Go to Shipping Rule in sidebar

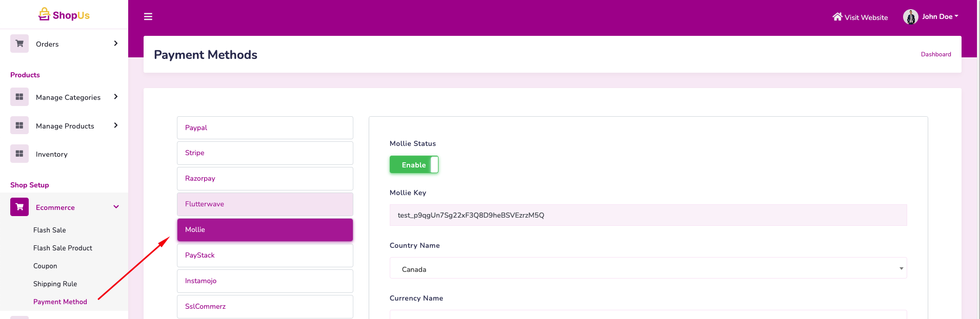tap(55, 284)
